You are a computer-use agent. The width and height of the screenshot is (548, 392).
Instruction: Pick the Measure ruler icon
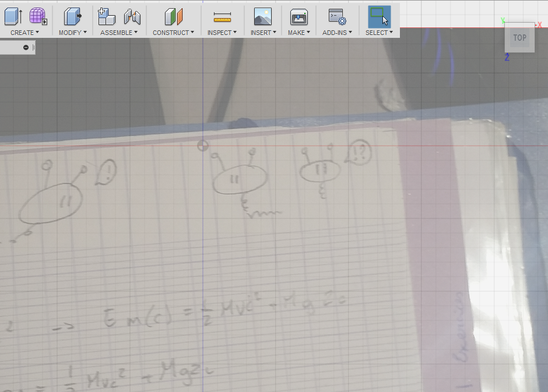[222, 17]
